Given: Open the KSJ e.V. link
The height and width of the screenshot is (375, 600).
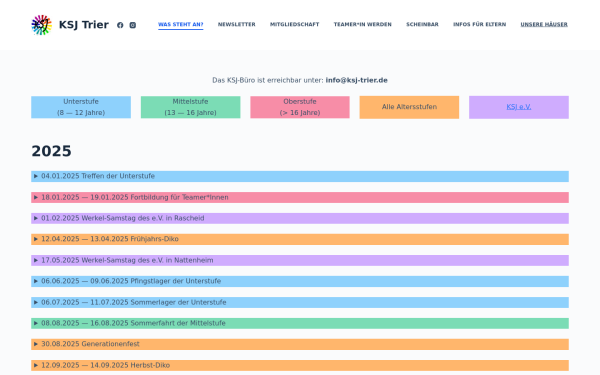Looking at the screenshot, I should [x=518, y=107].
